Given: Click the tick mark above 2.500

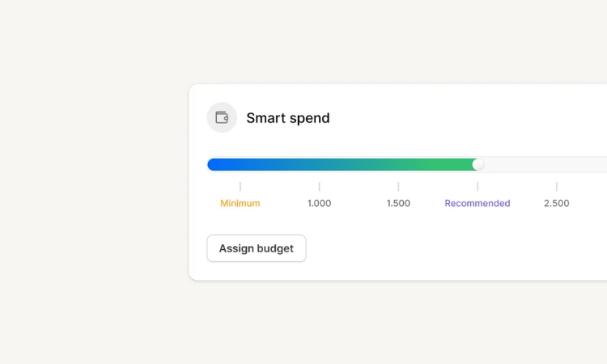Looking at the screenshot, I should click(556, 186).
